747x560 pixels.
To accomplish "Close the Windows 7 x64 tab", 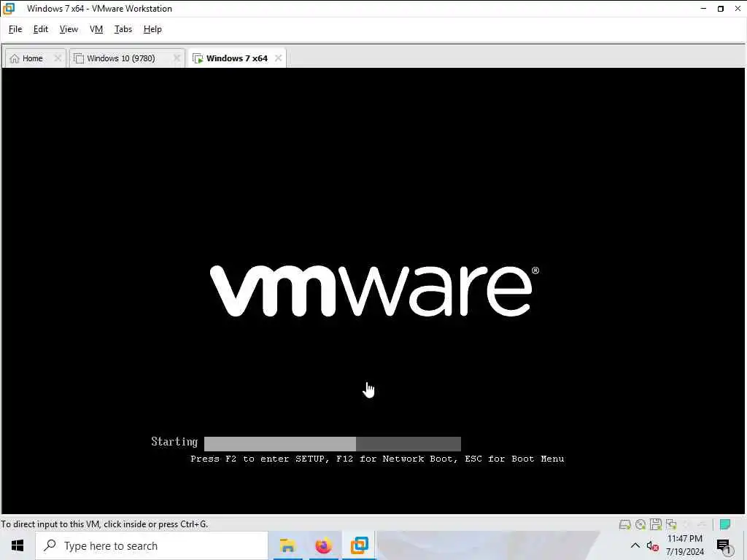I will click(278, 58).
